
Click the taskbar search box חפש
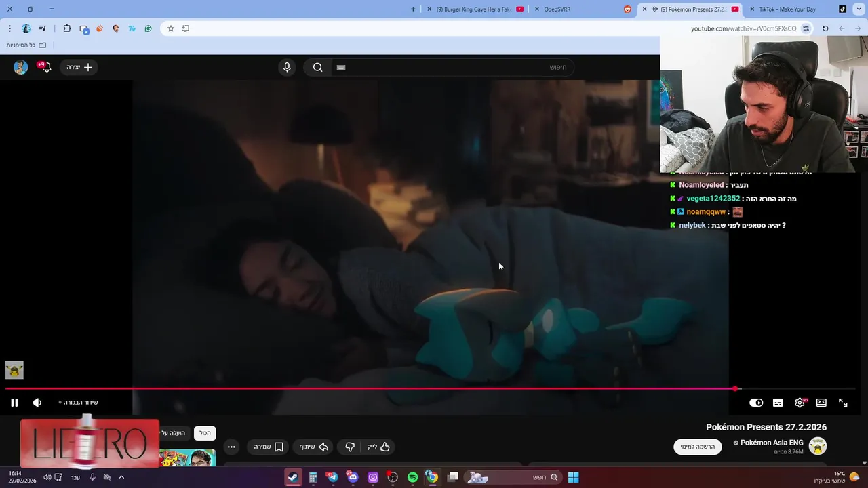[x=513, y=477]
